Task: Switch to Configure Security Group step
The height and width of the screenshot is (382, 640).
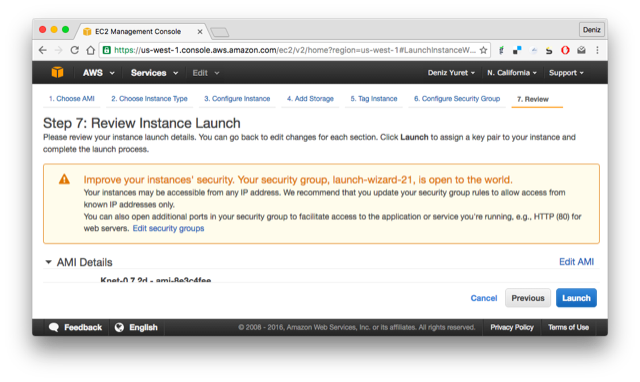Action: pos(457,99)
